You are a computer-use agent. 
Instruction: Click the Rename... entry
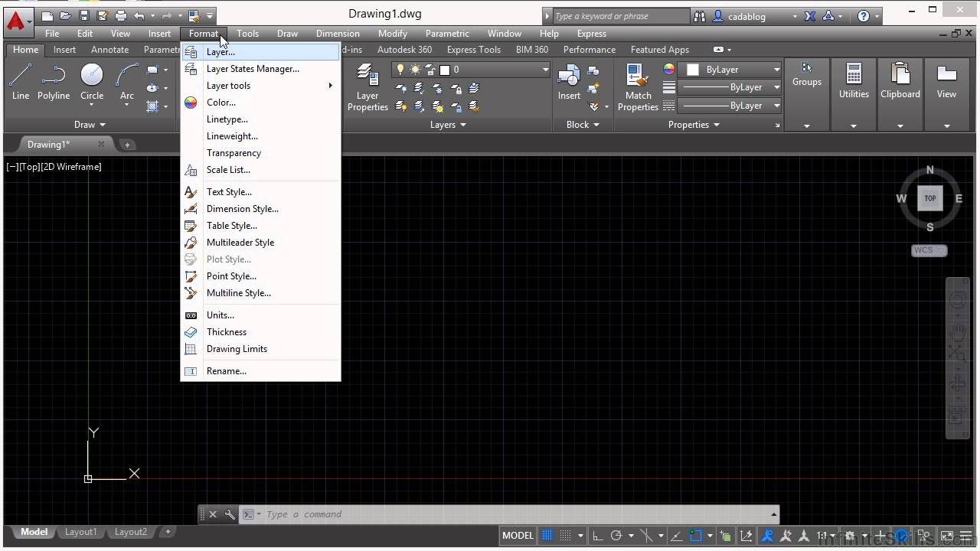tap(260, 371)
